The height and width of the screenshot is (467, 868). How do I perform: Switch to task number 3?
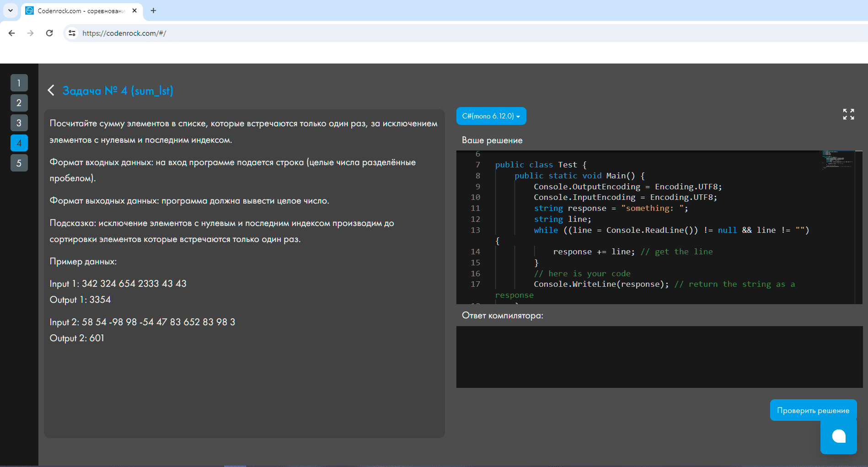pos(19,123)
